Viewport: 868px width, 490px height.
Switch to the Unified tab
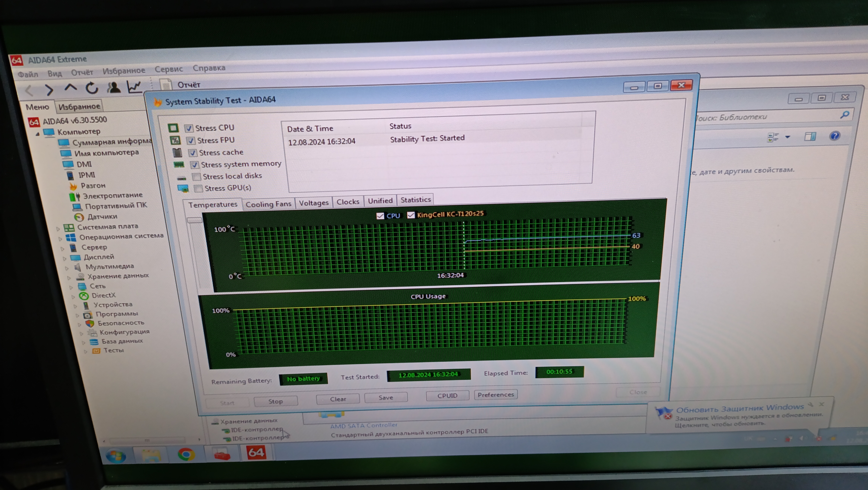click(x=380, y=201)
